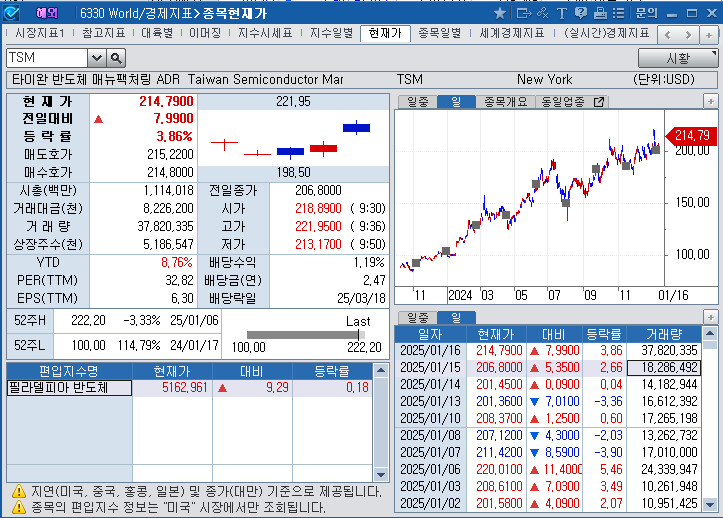The height and width of the screenshot is (518, 723).
Task: Click the 214.79 price tag on chart
Action: (692, 136)
